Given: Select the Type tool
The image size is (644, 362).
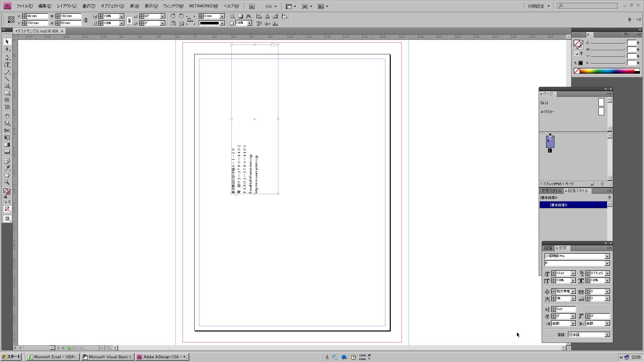Looking at the screenshot, I should click(x=7, y=65).
